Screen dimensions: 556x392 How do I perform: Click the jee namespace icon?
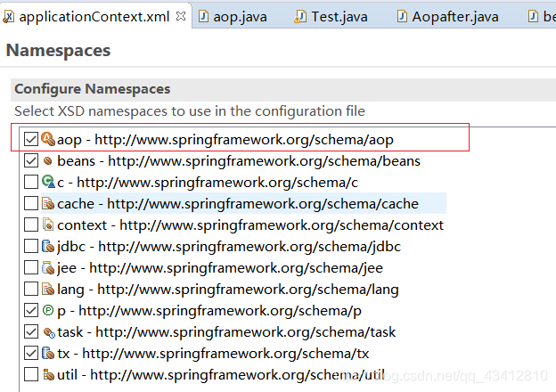click(48, 267)
